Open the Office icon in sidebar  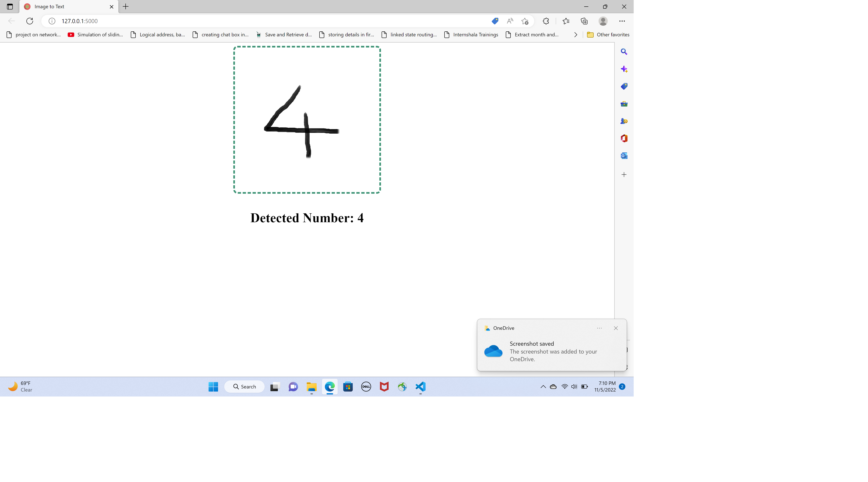pyautogui.click(x=624, y=138)
